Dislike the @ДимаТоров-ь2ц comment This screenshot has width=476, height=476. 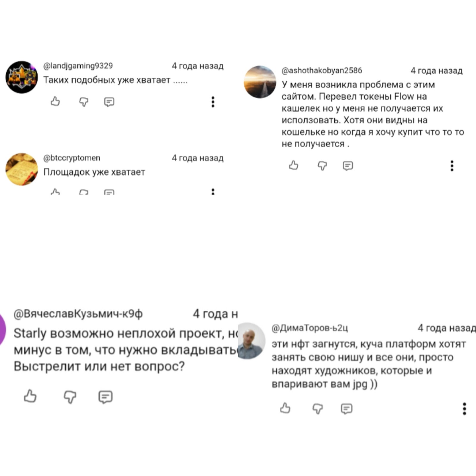[x=318, y=409]
